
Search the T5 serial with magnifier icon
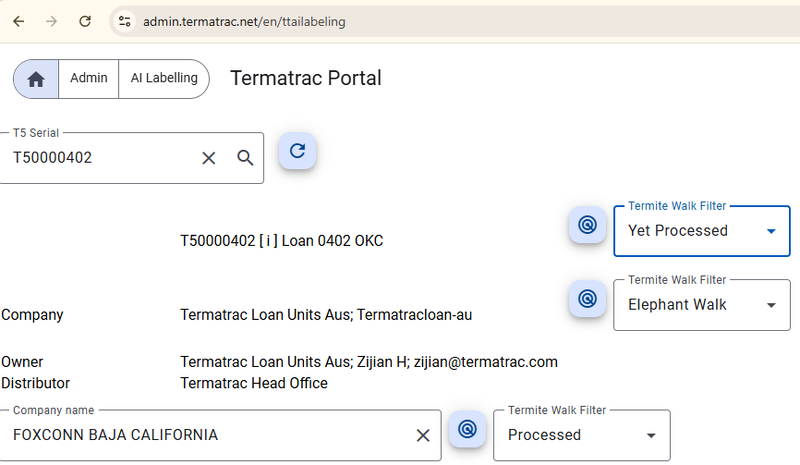click(x=245, y=158)
